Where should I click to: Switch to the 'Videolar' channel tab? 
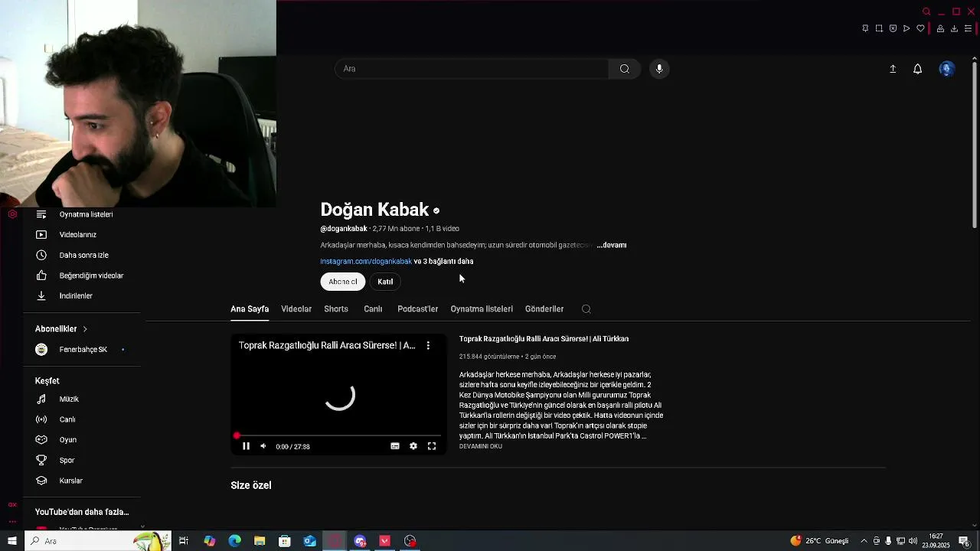click(296, 309)
